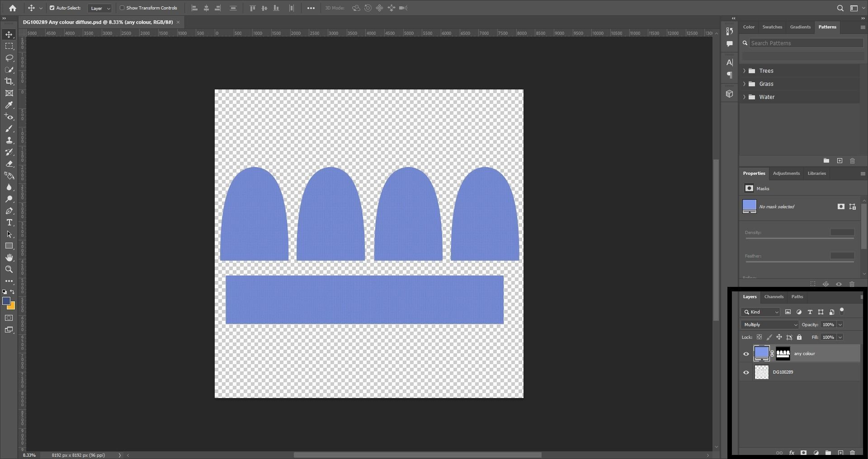This screenshot has height=459, width=868.
Task: Switch to the Gradients tab
Action: pyautogui.click(x=800, y=27)
